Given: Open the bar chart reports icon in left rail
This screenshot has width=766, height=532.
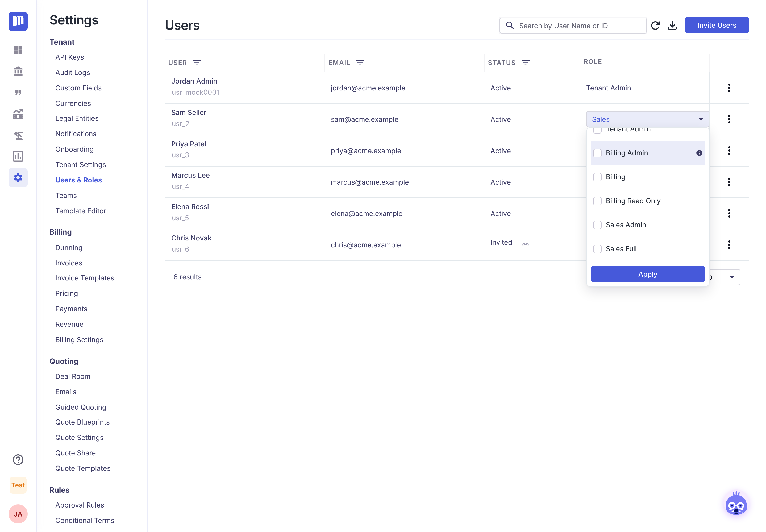Looking at the screenshot, I should pos(18,156).
